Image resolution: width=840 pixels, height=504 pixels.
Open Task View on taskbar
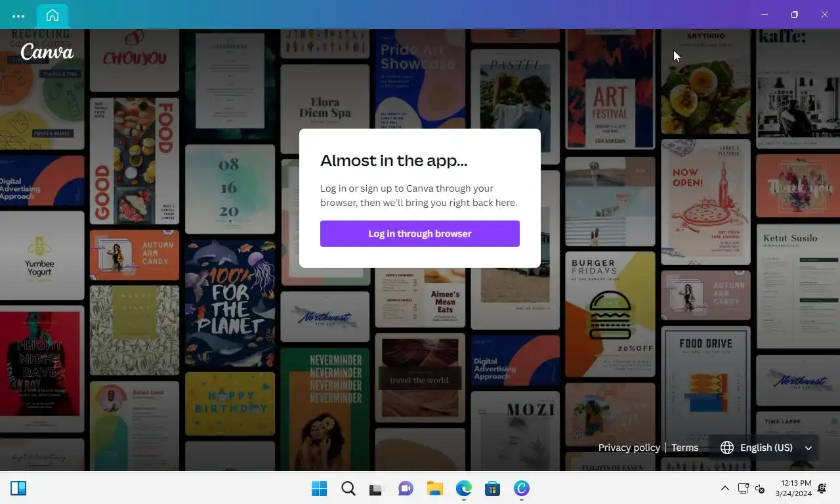point(376,488)
